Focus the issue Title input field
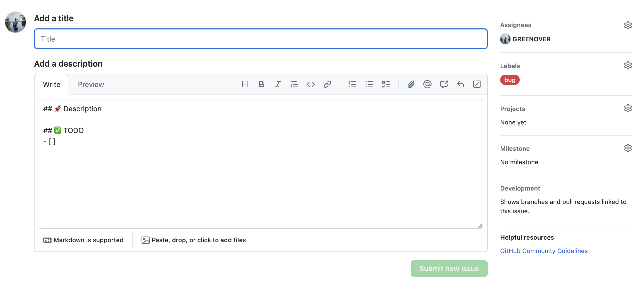This screenshot has height=283, width=644. pos(261,39)
